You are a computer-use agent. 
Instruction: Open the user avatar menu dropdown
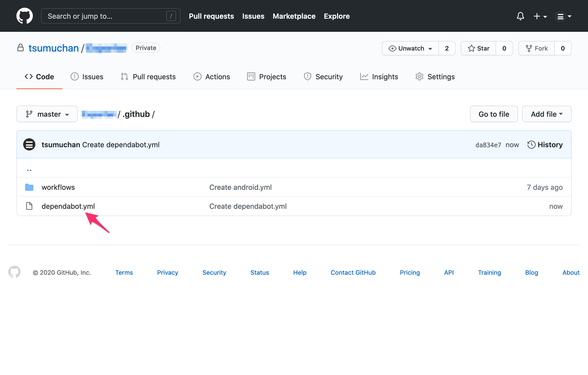click(563, 16)
